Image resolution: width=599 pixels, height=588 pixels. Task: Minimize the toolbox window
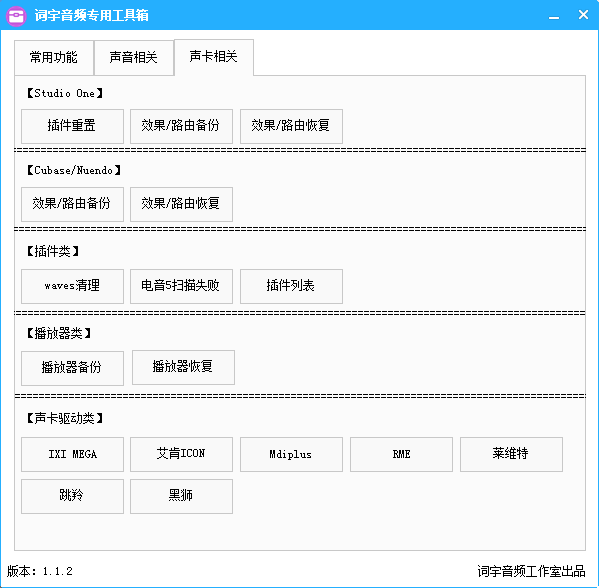pos(554,17)
